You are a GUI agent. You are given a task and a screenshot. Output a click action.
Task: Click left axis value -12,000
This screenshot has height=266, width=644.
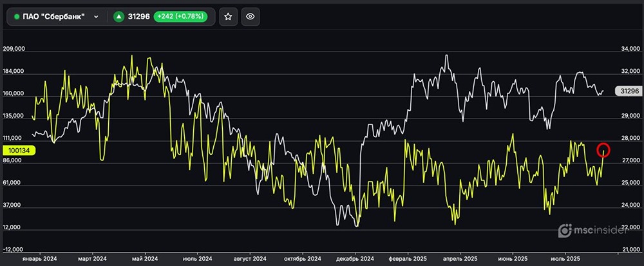(14, 250)
